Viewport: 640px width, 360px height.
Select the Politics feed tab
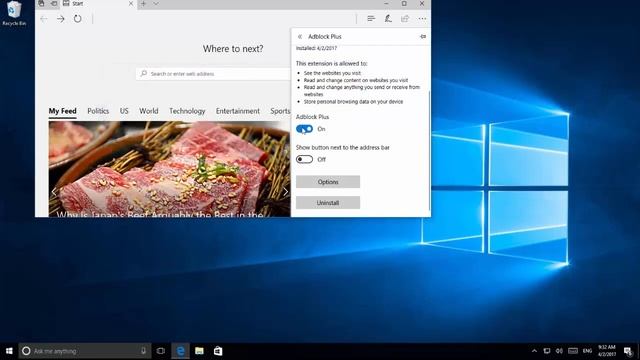pyautogui.click(x=98, y=111)
